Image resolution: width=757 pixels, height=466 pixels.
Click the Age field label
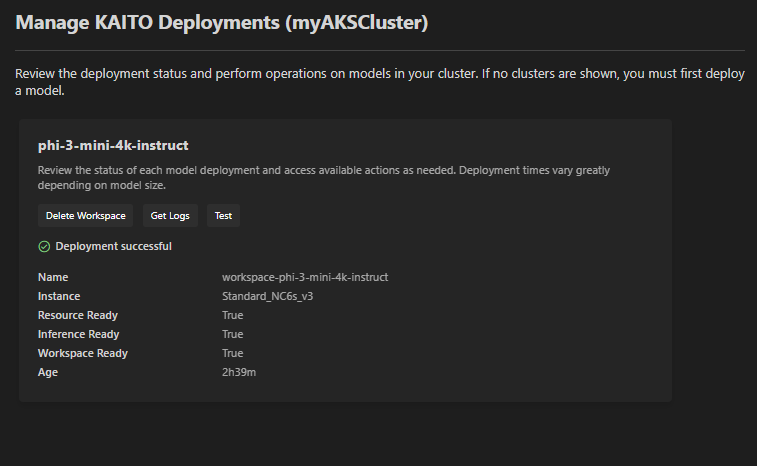(x=48, y=372)
